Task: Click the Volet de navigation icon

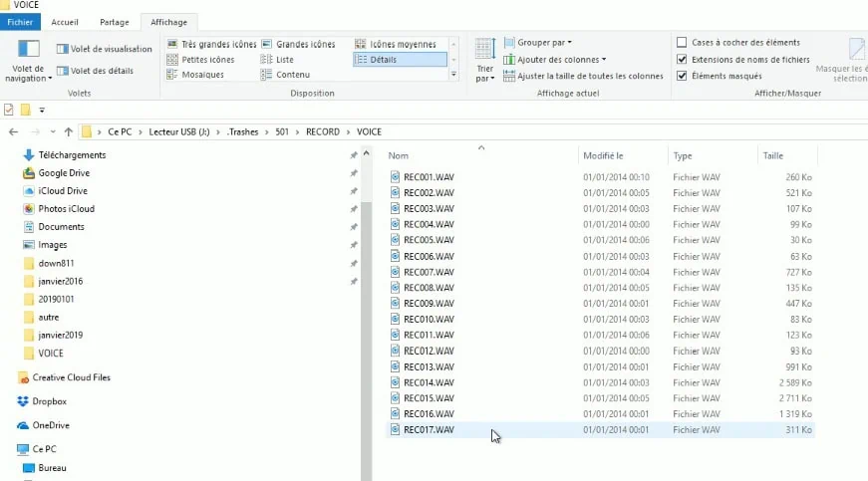Action: pos(29,50)
